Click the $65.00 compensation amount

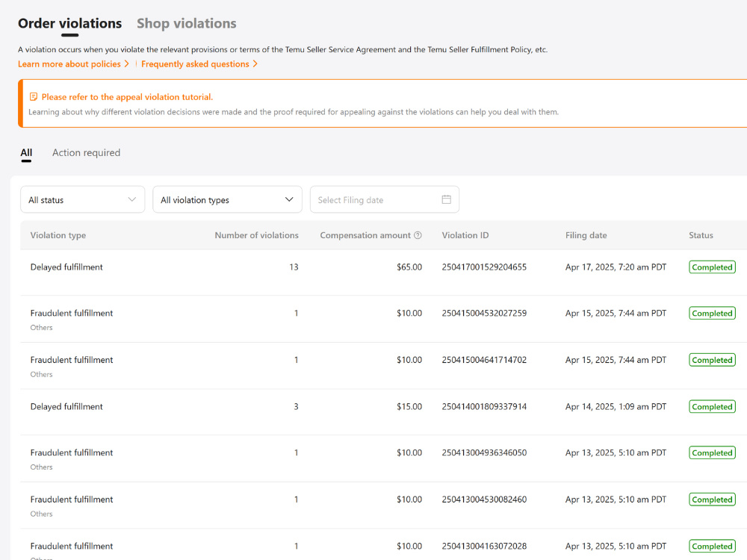[x=409, y=267]
